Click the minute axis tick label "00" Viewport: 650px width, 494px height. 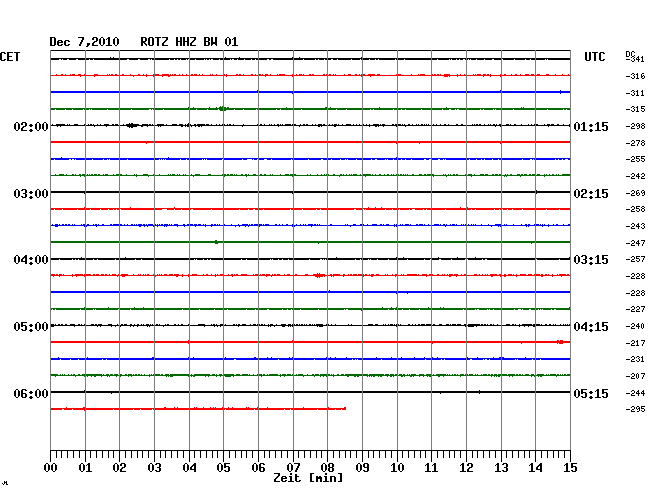(50, 467)
